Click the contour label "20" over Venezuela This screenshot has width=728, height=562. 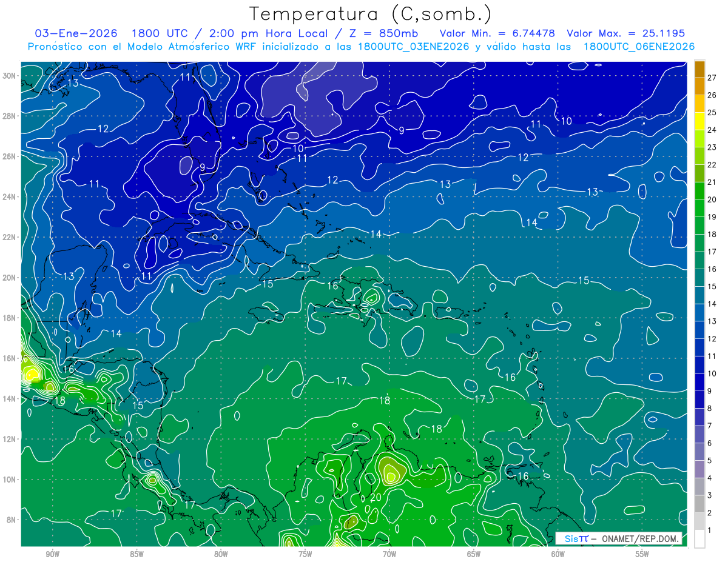376,497
